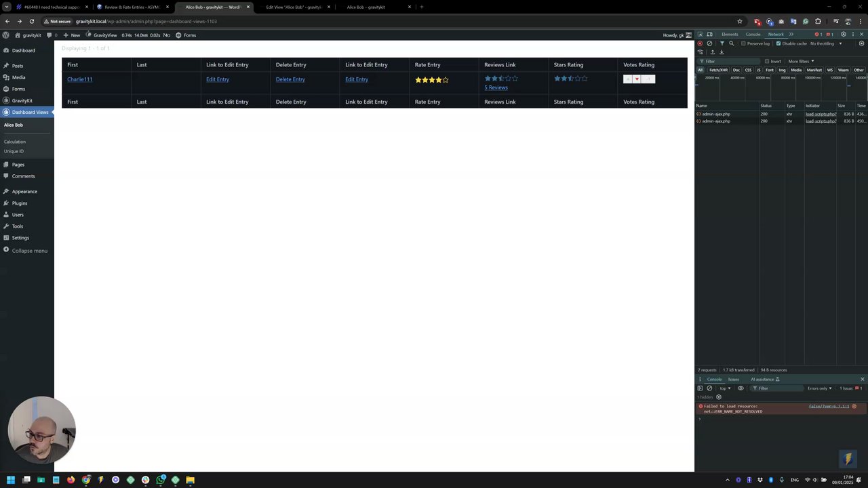The image size is (868, 488).
Task: Filter requests by Doc
Action: pyautogui.click(x=736, y=70)
